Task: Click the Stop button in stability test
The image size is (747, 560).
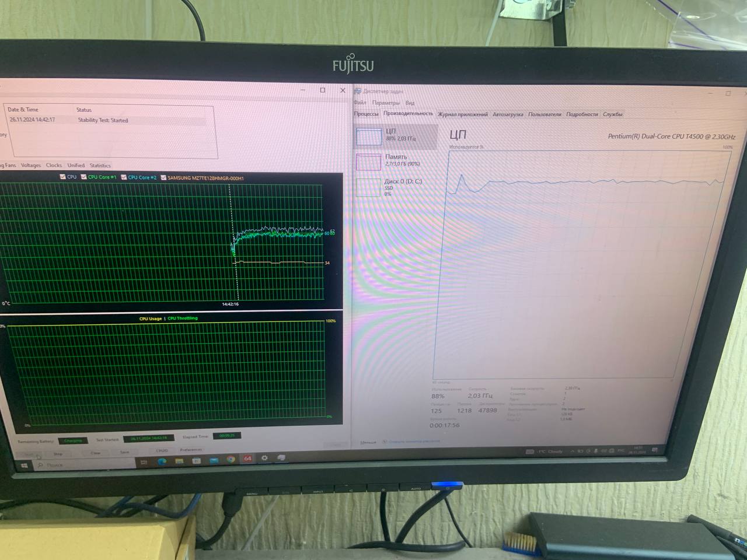Action: 58,453
